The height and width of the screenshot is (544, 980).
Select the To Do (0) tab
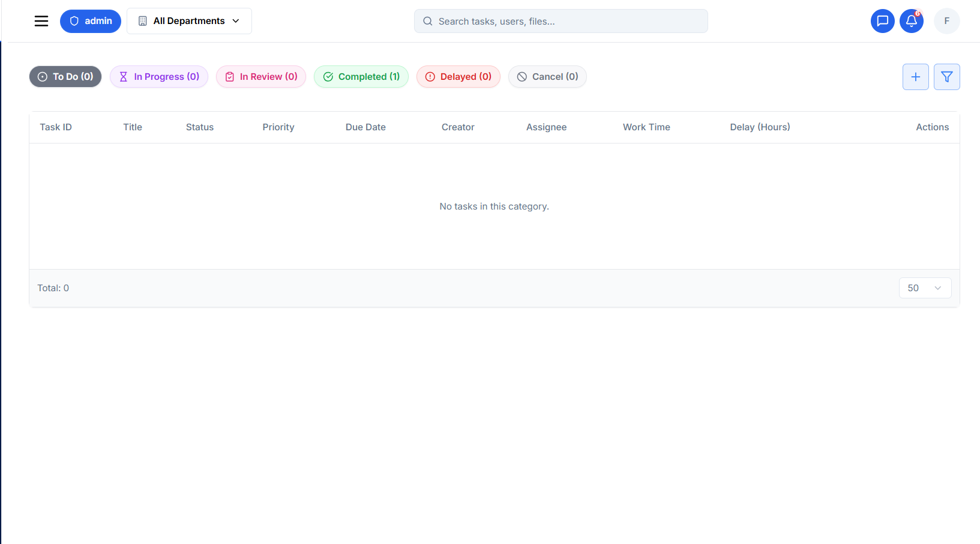[x=65, y=77]
